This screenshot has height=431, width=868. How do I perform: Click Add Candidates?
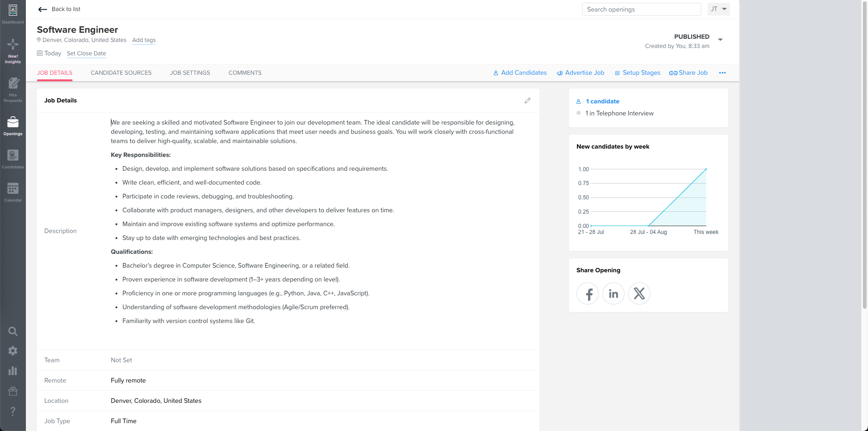(x=520, y=72)
